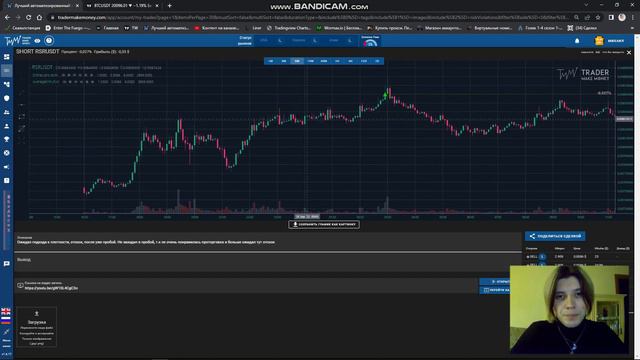Screen dimensions: 640x360
Task: Open the question box icon in sidebar
Action: pos(7,180)
